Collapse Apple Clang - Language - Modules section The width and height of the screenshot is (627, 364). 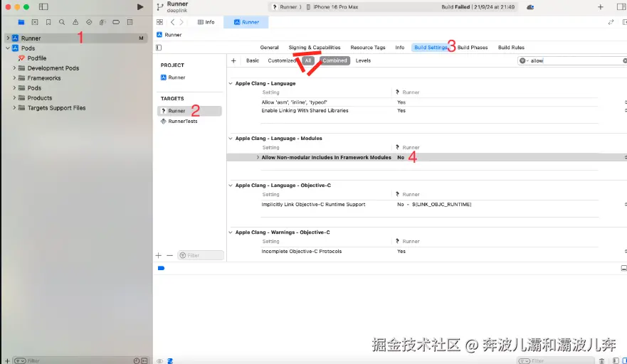pyautogui.click(x=231, y=138)
